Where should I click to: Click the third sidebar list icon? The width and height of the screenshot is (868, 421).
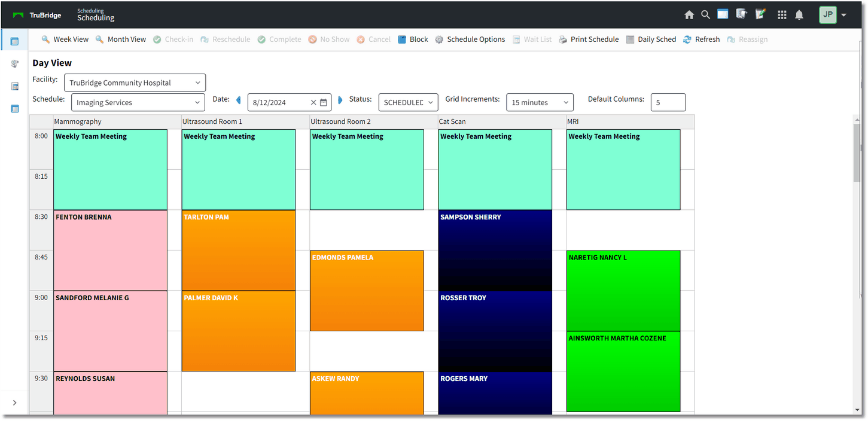[x=14, y=86]
